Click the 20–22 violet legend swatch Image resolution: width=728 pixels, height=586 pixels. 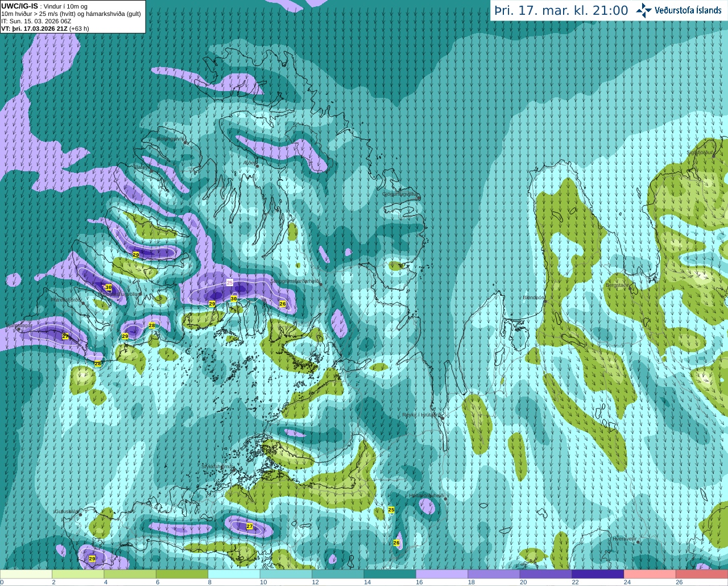click(x=546, y=574)
